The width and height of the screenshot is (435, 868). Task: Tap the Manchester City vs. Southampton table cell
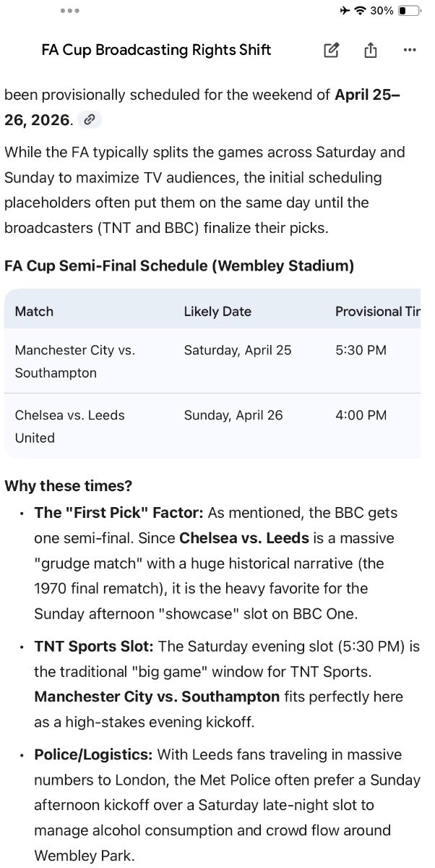74,361
